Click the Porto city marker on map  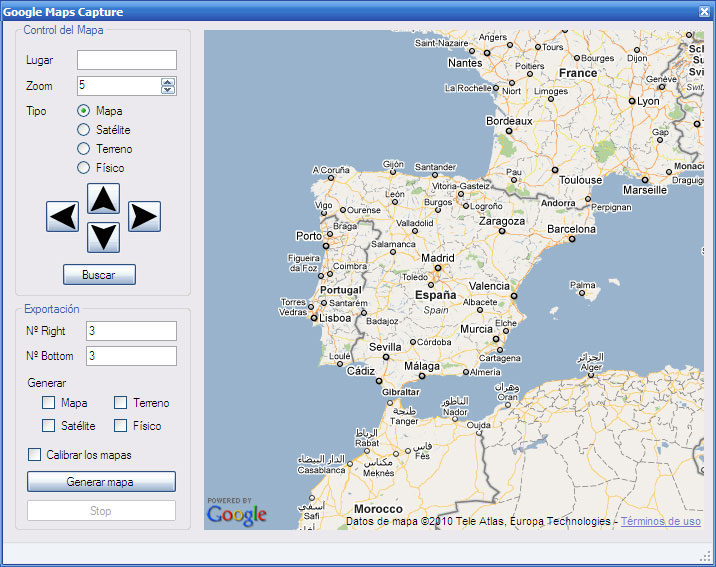[326, 246]
